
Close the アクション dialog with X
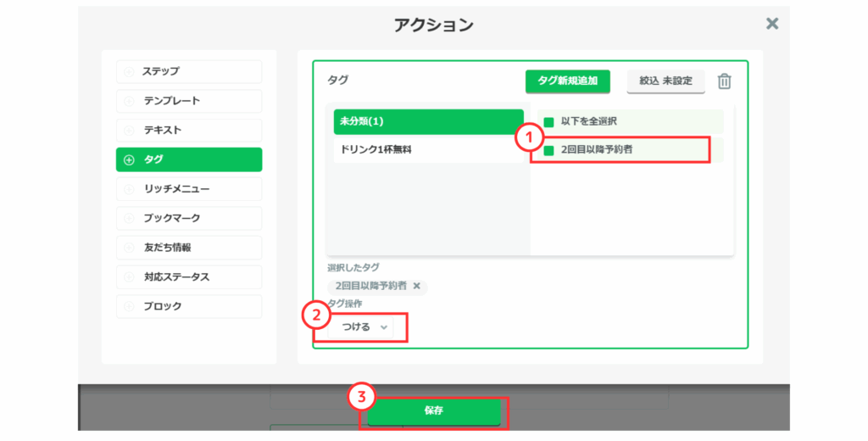tap(772, 24)
